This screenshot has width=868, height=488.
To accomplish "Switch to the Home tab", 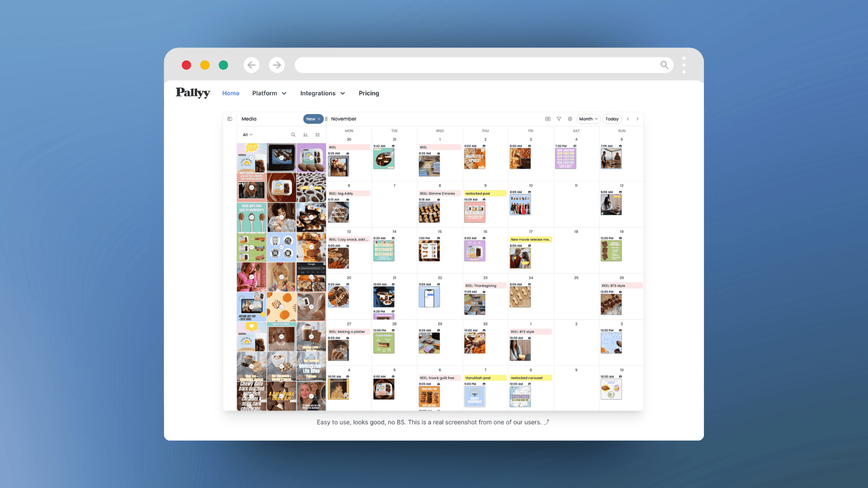I will pyautogui.click(x=231, y=93).
